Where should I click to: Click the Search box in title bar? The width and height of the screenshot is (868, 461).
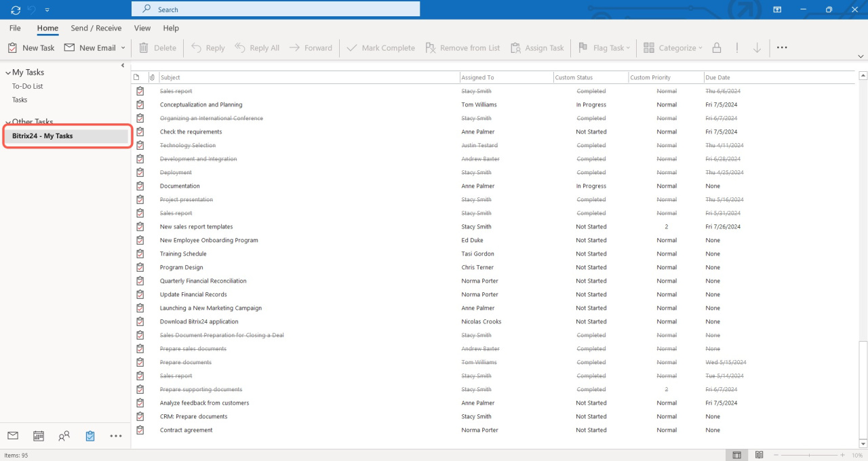pos(275,9)
